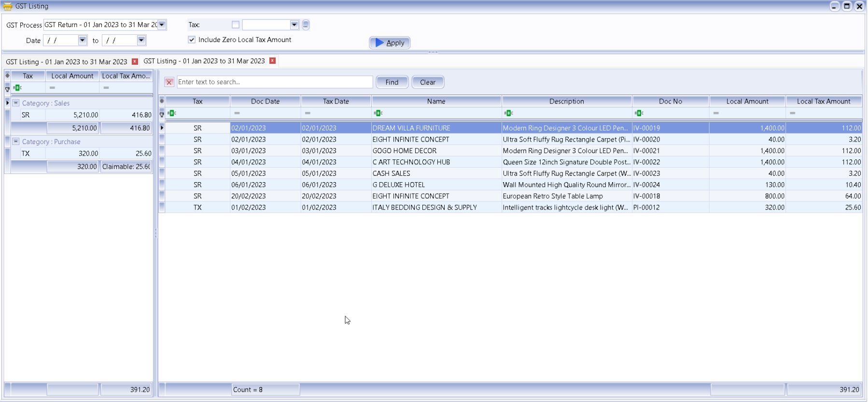Click the Description column filter operator icon
This screenshot has height=402, width=868.
pyautogui.click(x=508, y=113)
